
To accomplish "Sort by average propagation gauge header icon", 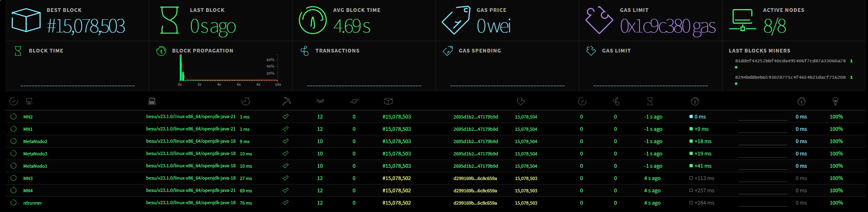I will 801,101.
